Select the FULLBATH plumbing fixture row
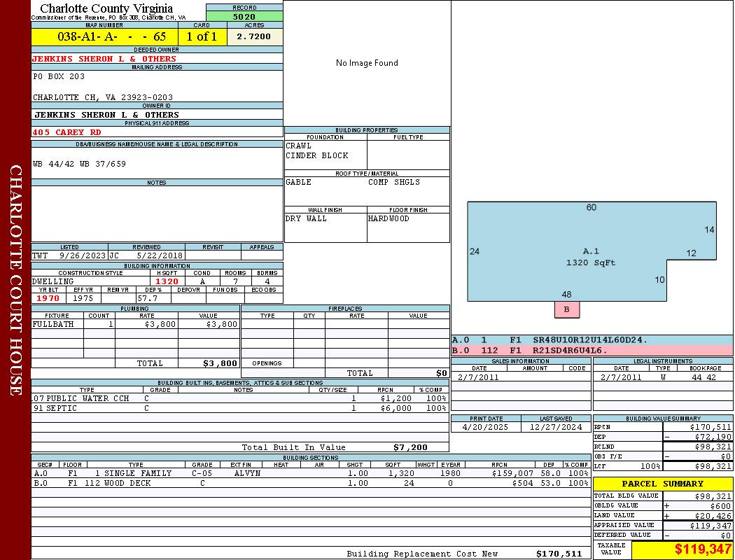Viewport: 735px width, 560px height. [x=136, y=325]
